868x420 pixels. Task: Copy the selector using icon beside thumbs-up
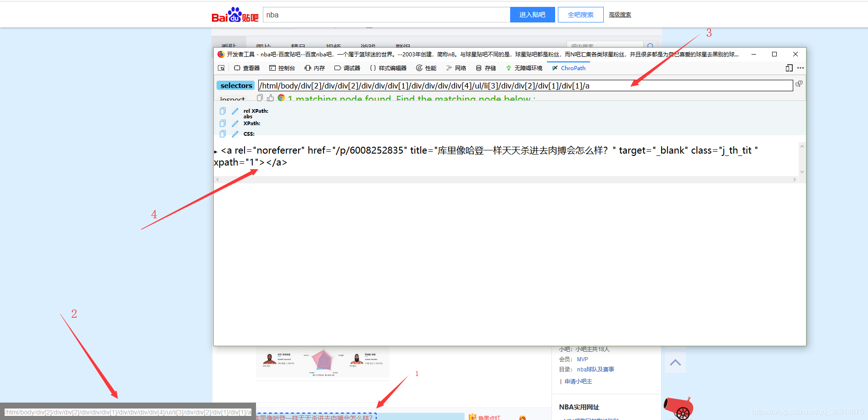pyautogui.click(x=260, y=98)
